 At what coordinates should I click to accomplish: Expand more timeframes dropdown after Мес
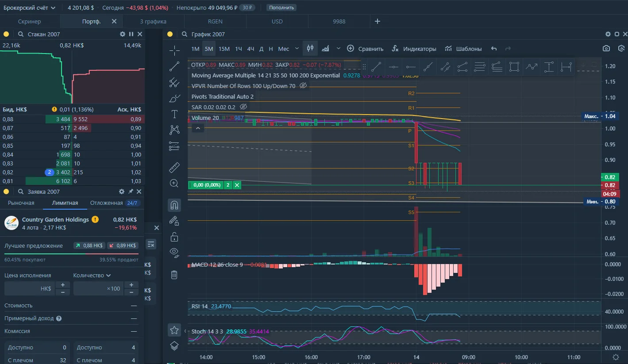pos(297,48)
